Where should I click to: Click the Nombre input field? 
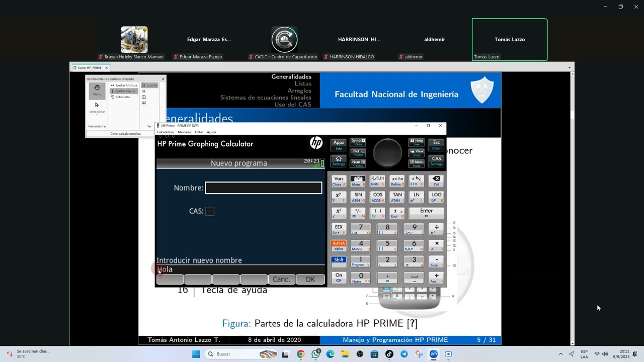[264, 188]
